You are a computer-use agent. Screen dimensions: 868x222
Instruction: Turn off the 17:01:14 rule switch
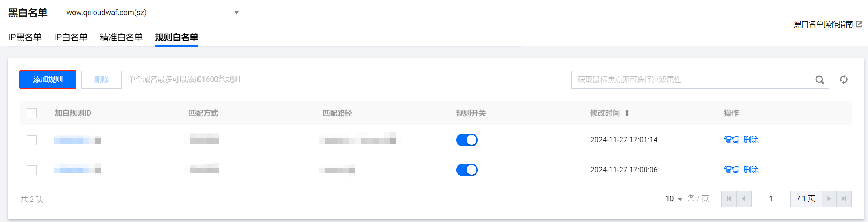[467, 140]
